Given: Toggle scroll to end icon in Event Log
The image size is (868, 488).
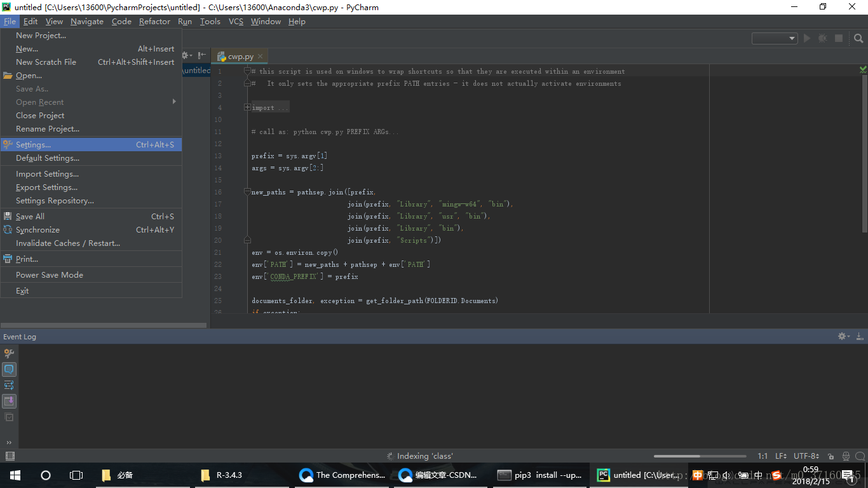Looking at the screenshot, I should click(9, 402).
